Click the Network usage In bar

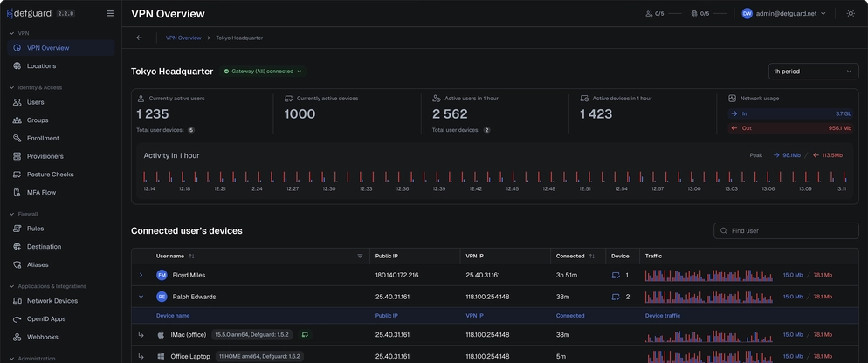tap(792, 113)
